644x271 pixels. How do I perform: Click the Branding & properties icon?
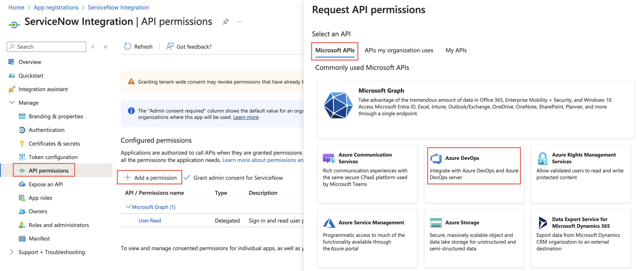coord(22,116)
